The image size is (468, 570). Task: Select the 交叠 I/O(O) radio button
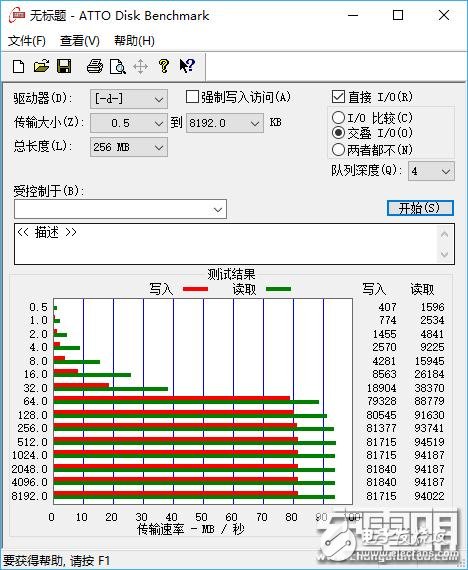click(338, 133)
